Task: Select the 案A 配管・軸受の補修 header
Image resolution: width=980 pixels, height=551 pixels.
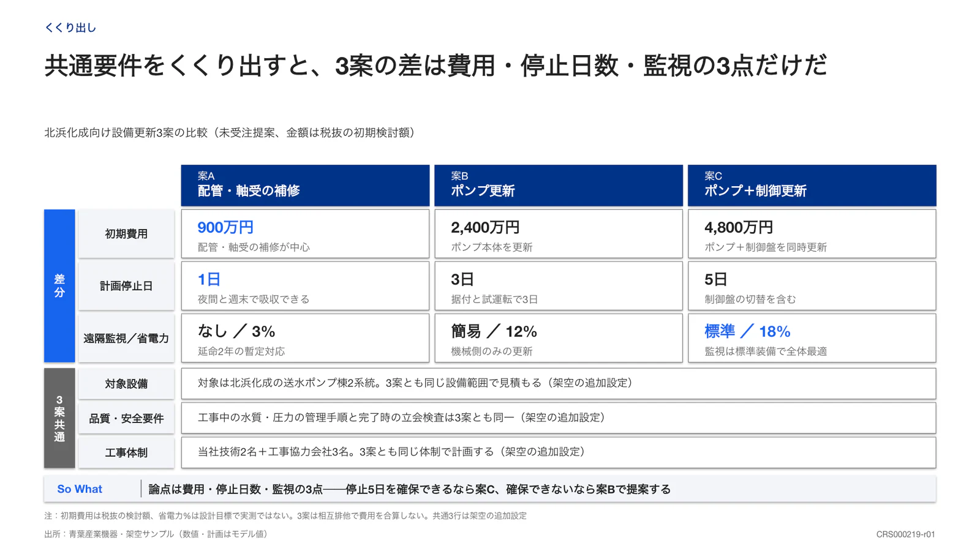Action: 305,185
